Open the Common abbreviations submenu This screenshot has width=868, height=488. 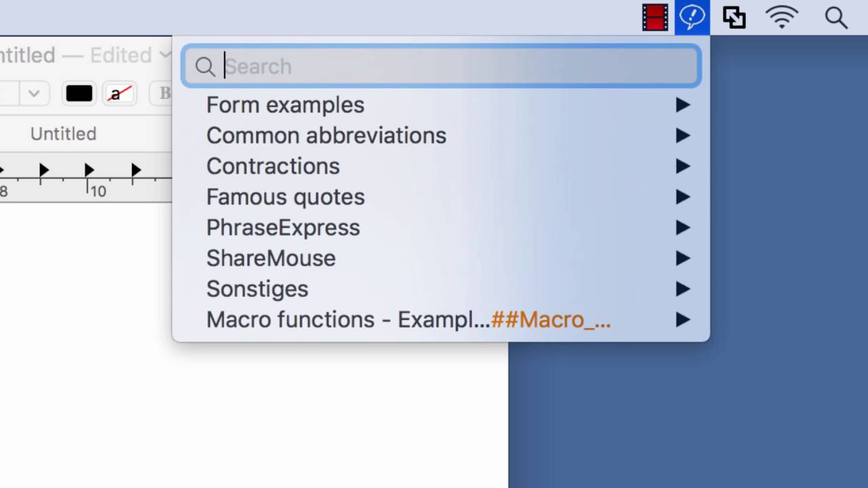click(x=326, y=136)
